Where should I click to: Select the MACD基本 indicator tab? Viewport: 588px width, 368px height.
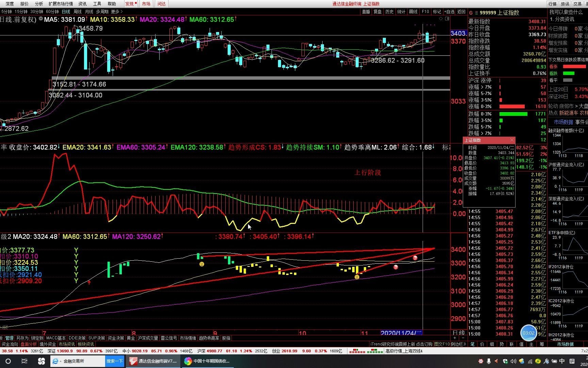pyautogui.click(x=56, y=338)
